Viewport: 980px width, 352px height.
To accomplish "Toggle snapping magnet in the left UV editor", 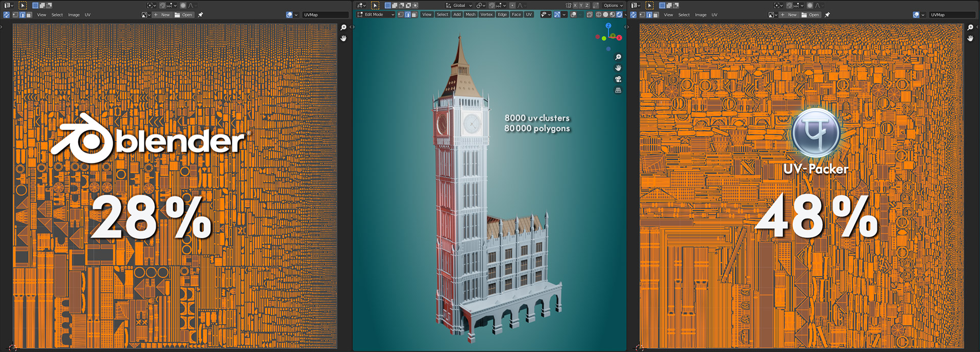I will coord(162,6).
